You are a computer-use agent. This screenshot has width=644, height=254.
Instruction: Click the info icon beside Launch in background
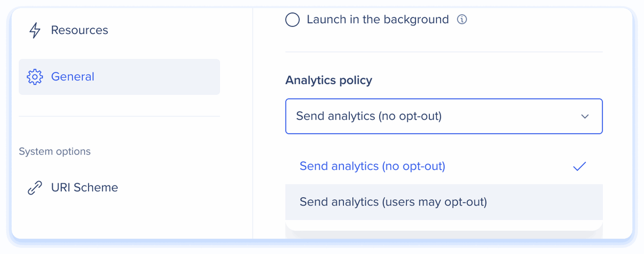coord(462,19)
